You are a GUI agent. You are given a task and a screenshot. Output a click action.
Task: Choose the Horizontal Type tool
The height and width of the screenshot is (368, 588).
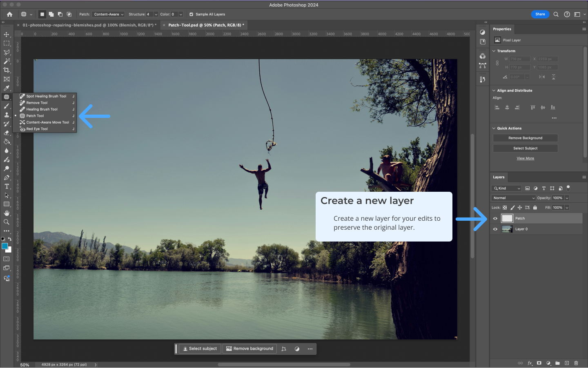pyautogui.click(x=7, y=186)
